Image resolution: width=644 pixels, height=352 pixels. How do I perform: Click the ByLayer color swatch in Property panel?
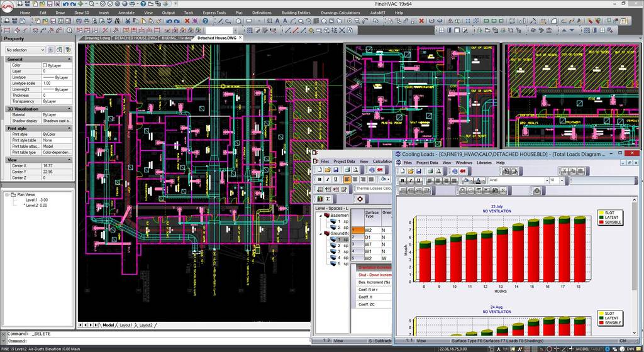pos(45,65)
